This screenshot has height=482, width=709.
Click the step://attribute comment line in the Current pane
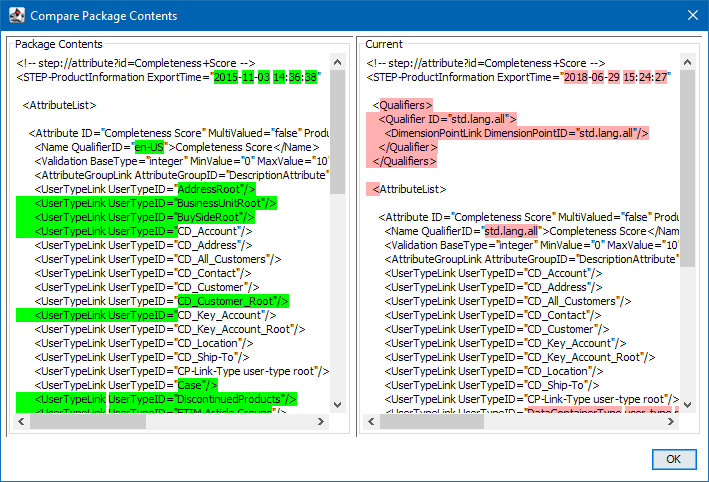click(486, 63)
